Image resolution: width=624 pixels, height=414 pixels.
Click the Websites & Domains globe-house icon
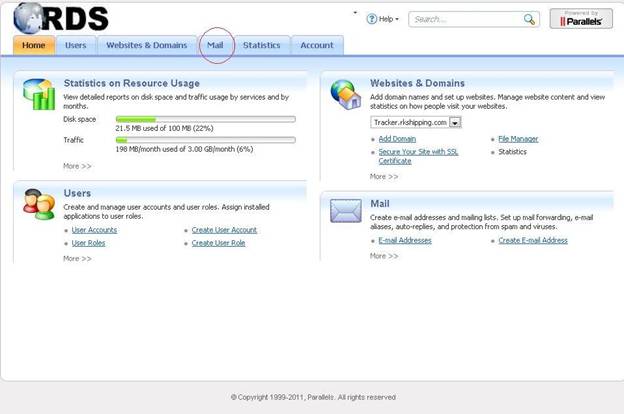[345, 94]
